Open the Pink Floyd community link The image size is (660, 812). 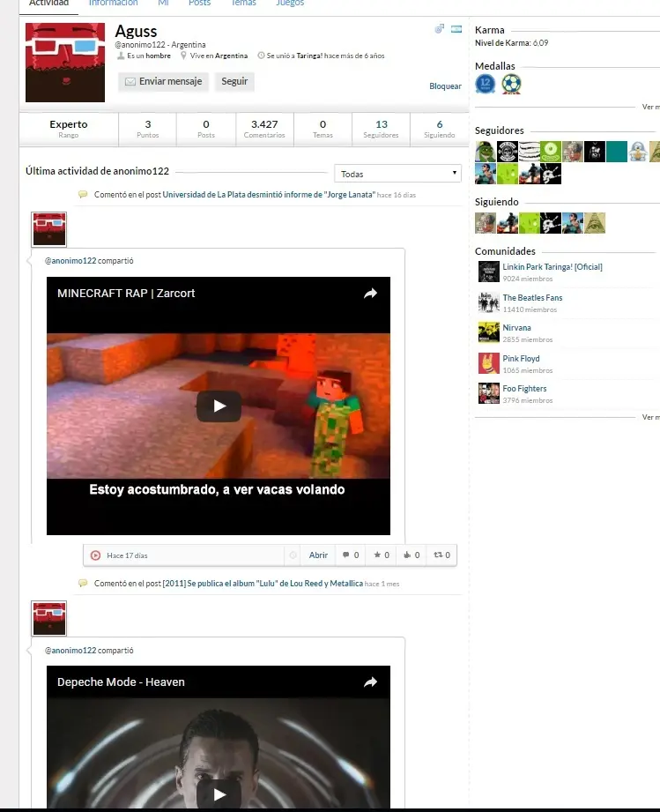click(521, 358)
